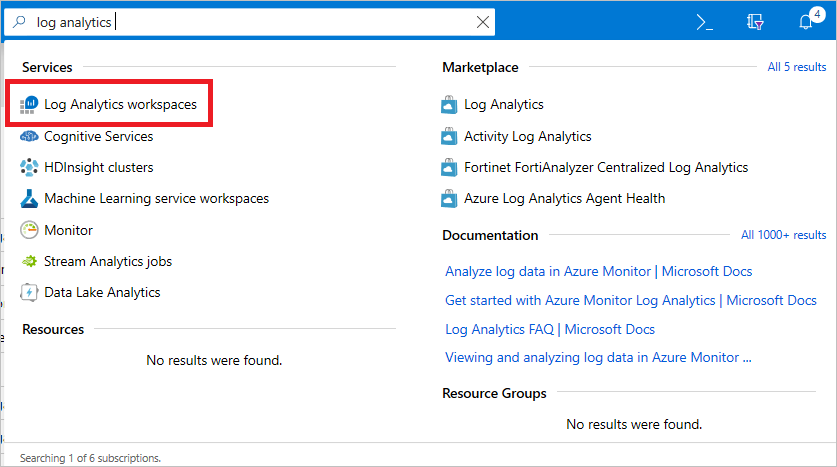Select HDInsight clusters service
The image size is (837, 467).
99,168
